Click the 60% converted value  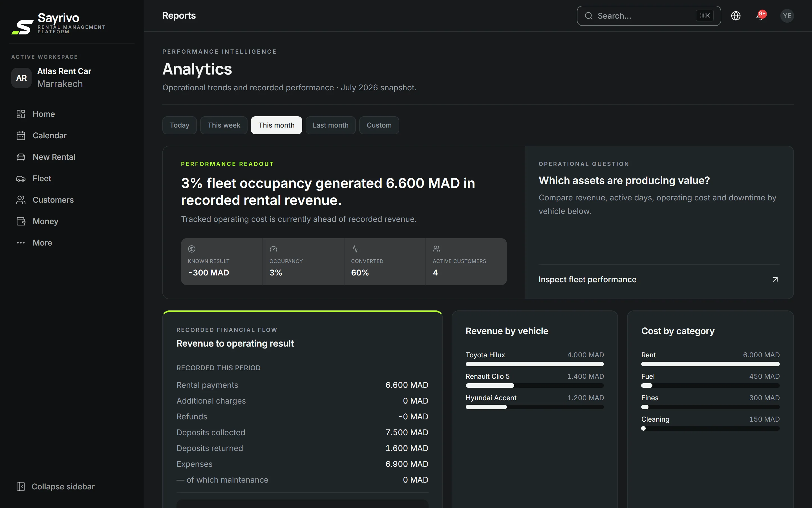pyautogui.click(x=360, y=272)
